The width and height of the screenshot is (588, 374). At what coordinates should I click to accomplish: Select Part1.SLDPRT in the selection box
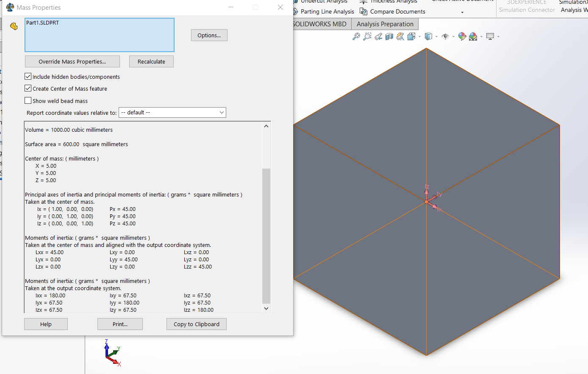pyautogui.click(x=42, y=23)
